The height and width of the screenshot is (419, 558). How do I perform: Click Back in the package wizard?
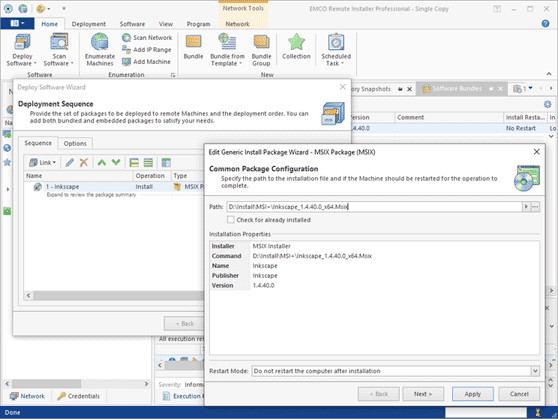click(379, 394)
